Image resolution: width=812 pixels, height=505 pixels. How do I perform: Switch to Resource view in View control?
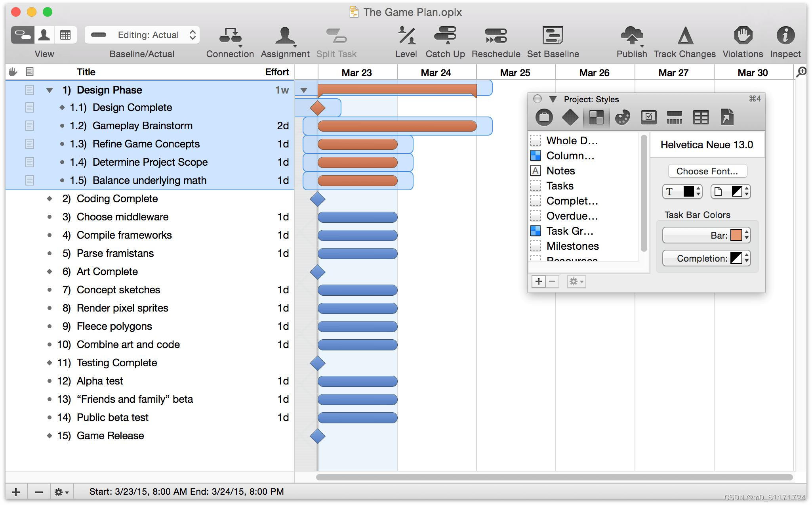coord(44,35)
